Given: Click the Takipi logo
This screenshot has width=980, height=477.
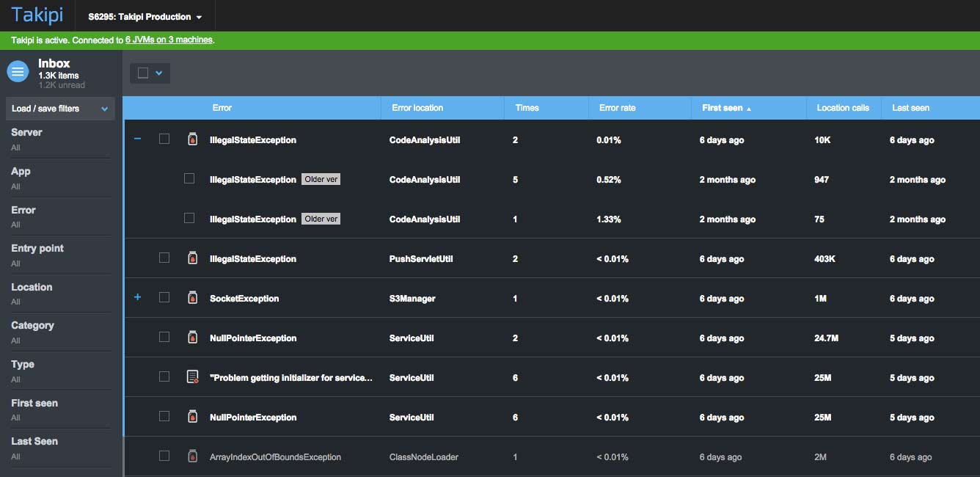Looking at the screenshot, I should click(x=37, y=15).
